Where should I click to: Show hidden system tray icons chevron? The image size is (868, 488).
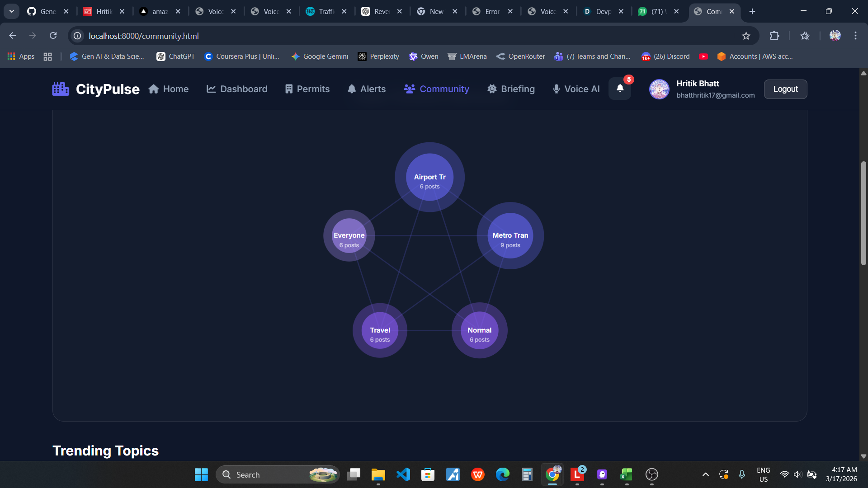(705, 474)
